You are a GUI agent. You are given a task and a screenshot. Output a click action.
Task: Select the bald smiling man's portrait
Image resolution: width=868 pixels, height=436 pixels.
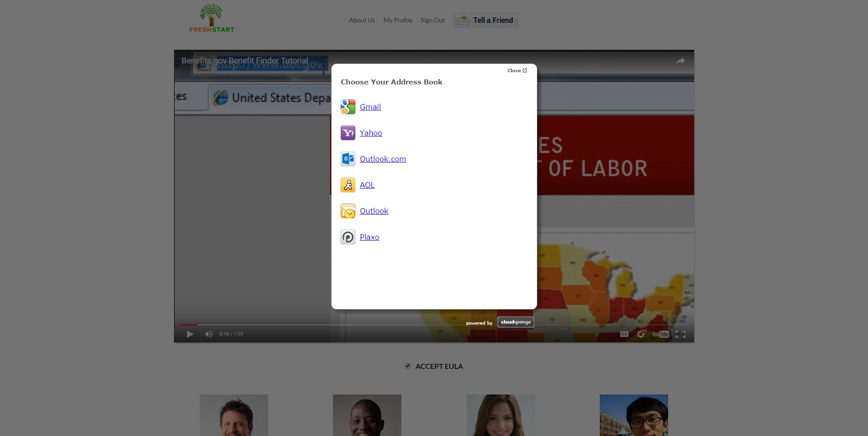[x=367, y=415]
